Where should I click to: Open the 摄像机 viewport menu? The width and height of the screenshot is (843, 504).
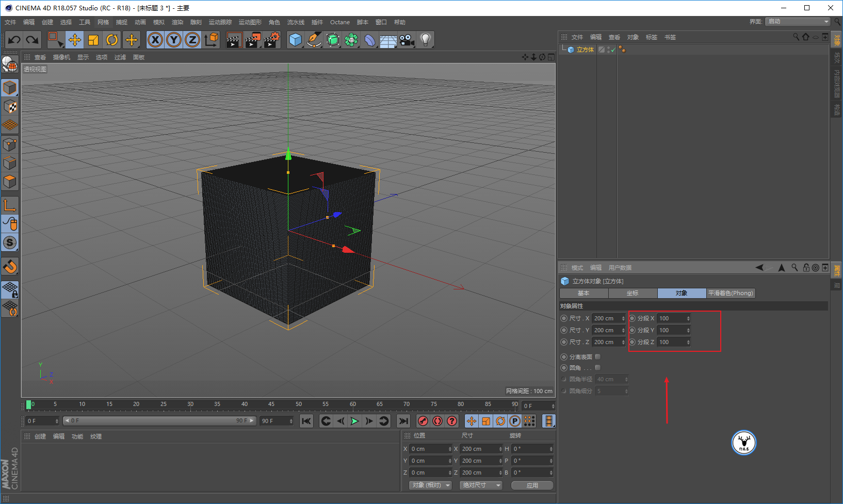pos(61,57)
